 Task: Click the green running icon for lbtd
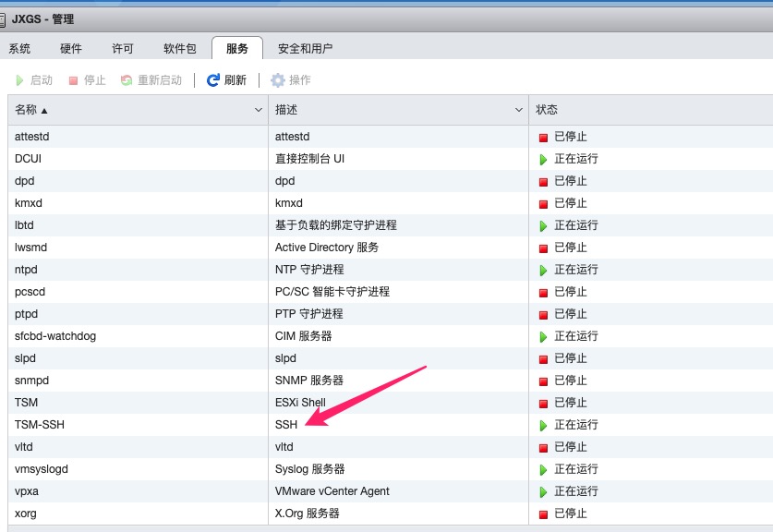click(543, 225)
